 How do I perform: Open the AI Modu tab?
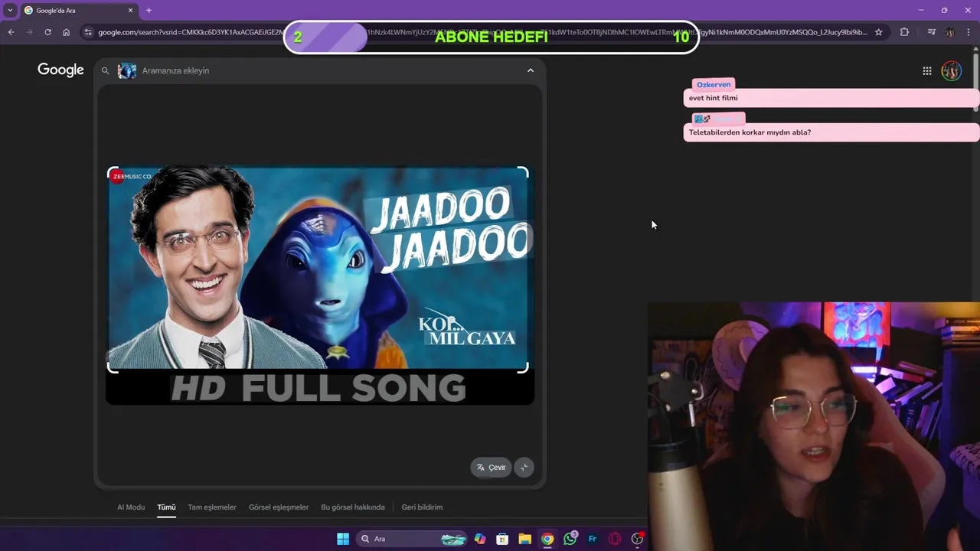tap(131, 507)
